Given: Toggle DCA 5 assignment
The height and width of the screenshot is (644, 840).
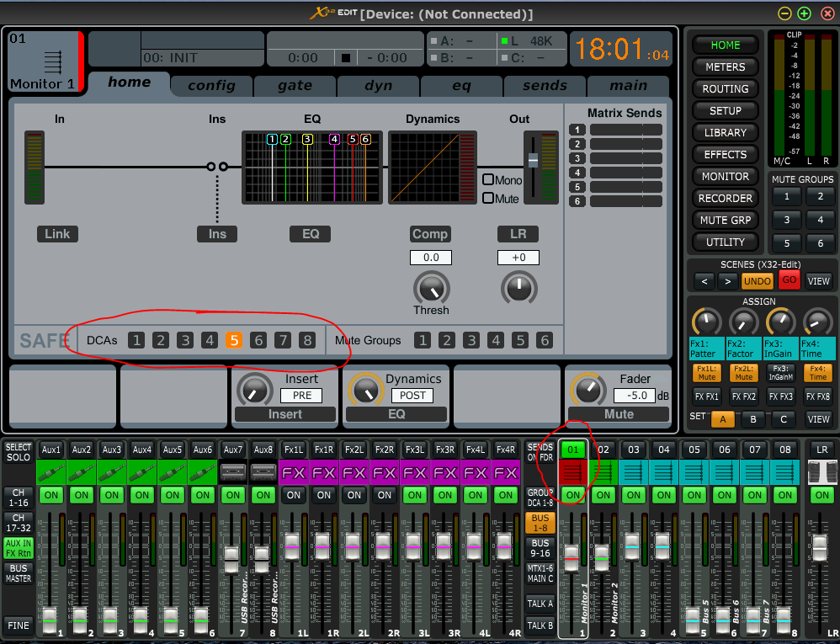Looking at the screenshot, I should 234,340.
